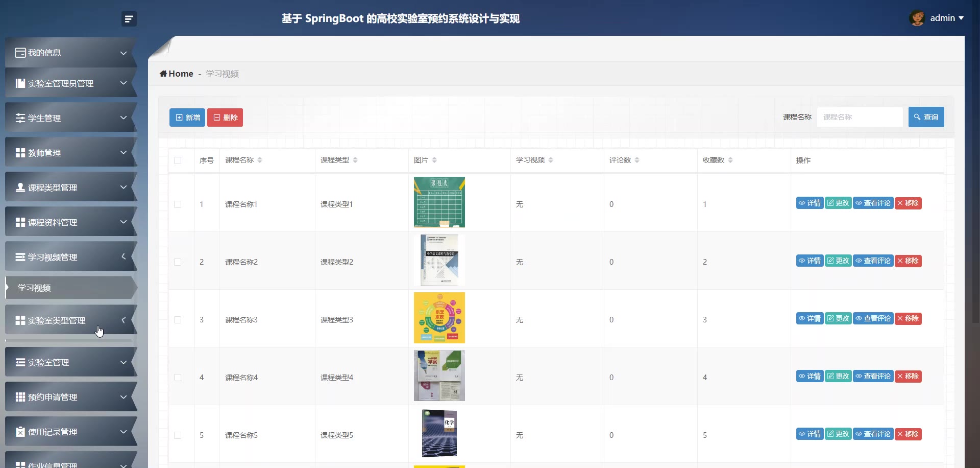980x468 pixels.
Task: Open the 课程资料管理 menu
Action: [x=71, y=222]
